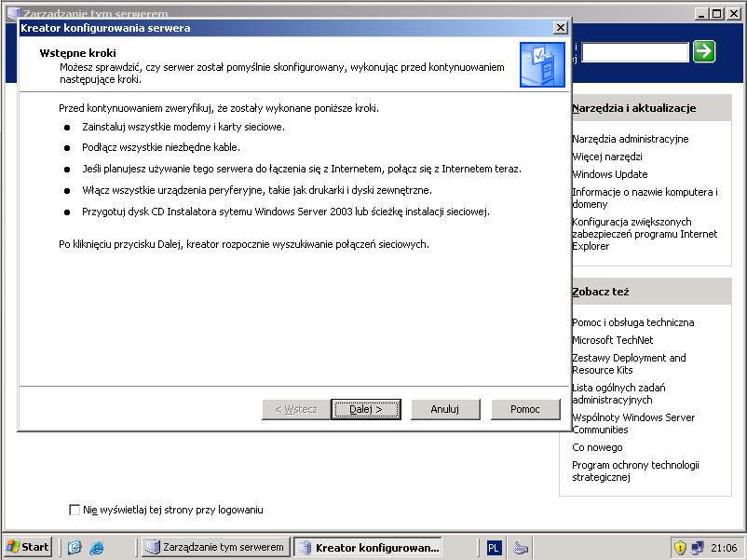The height and width of the screenshot is (560, 747).
Task: Open Zestawy Deployment and Resource Kits link
Action: tap(629, 363)
